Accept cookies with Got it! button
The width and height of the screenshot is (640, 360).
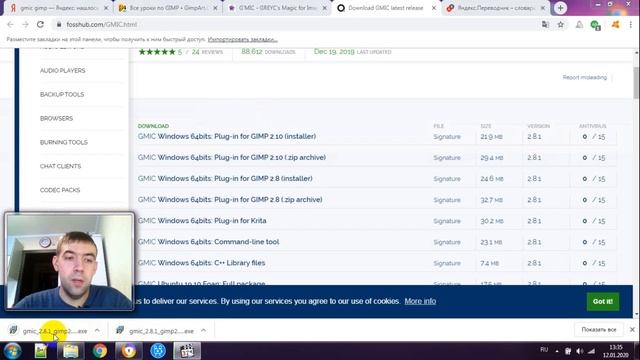603,301
